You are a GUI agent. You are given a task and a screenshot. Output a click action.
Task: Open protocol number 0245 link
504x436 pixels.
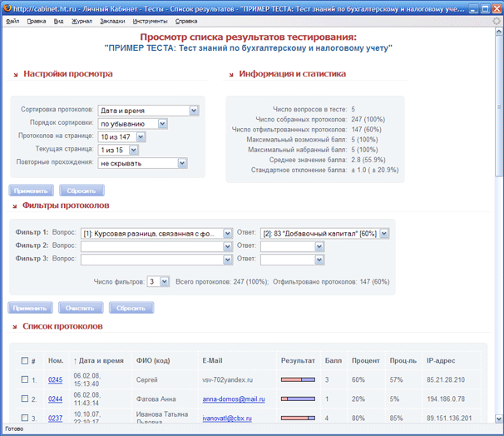tap(55, 379)
